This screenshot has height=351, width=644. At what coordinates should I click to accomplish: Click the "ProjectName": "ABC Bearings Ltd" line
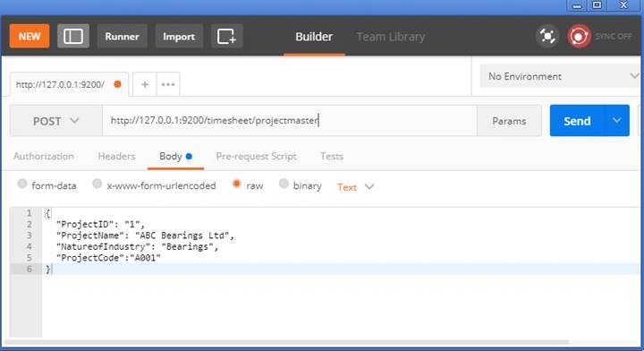click(145, 235)
